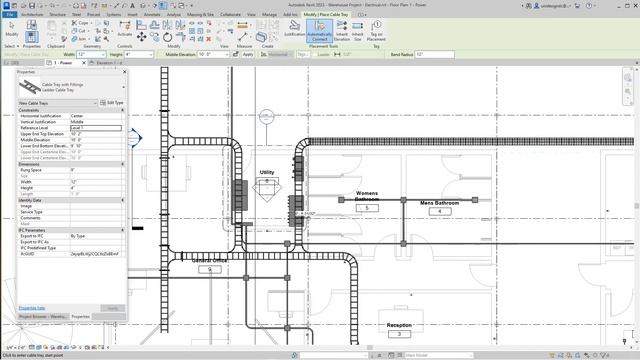This screenshot has width=640, height=360.
Task: Open the Justification editor tool
Action: pos(294,29)
